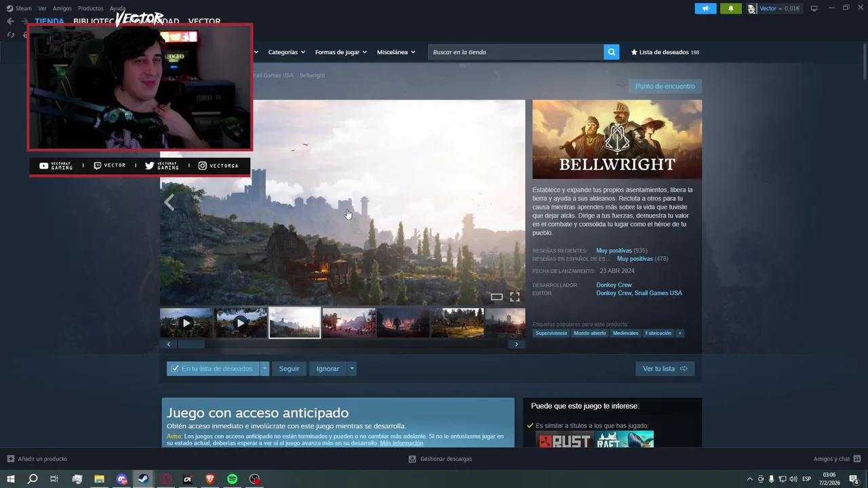Open Task View in the taskbar
The width and height of the screenshot is (868, 488).
[x=54, y=479]
